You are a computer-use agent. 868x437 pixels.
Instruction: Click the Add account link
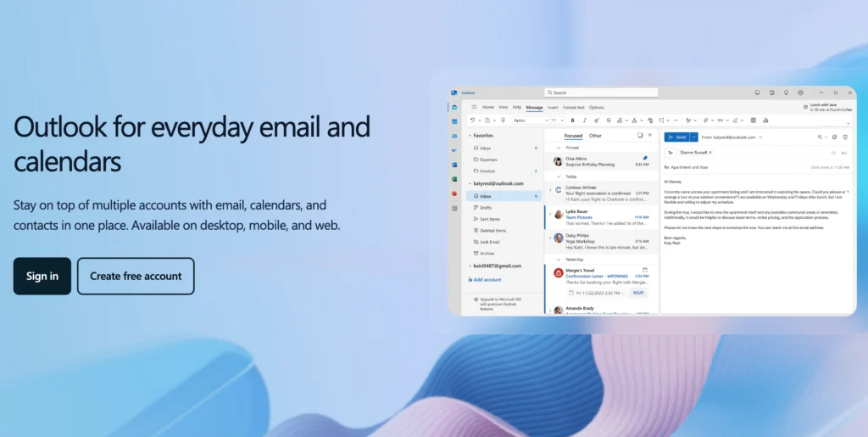tap(484, 280)
